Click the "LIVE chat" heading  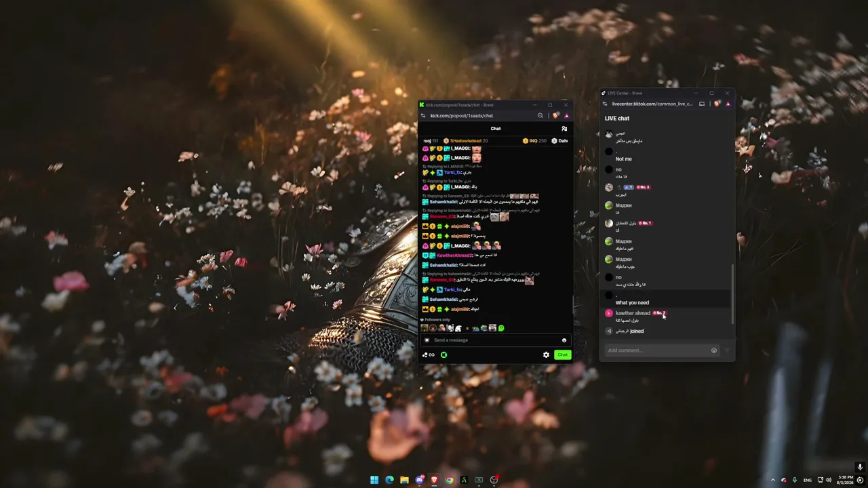point(617,119)
